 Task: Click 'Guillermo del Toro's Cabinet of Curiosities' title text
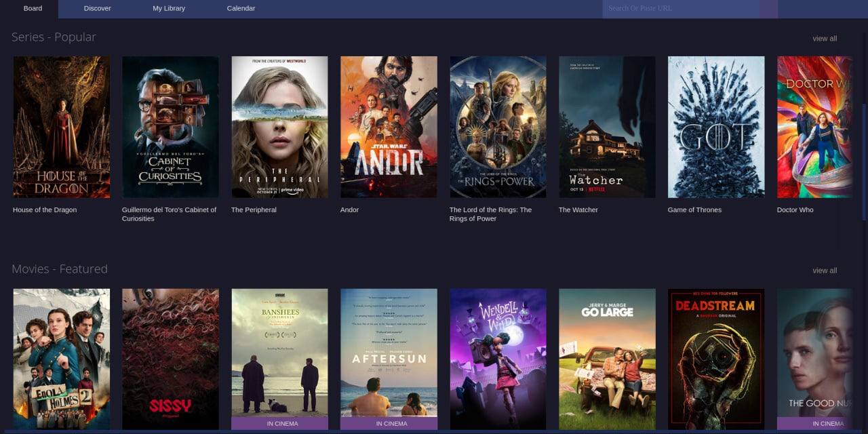pos(169,214)
